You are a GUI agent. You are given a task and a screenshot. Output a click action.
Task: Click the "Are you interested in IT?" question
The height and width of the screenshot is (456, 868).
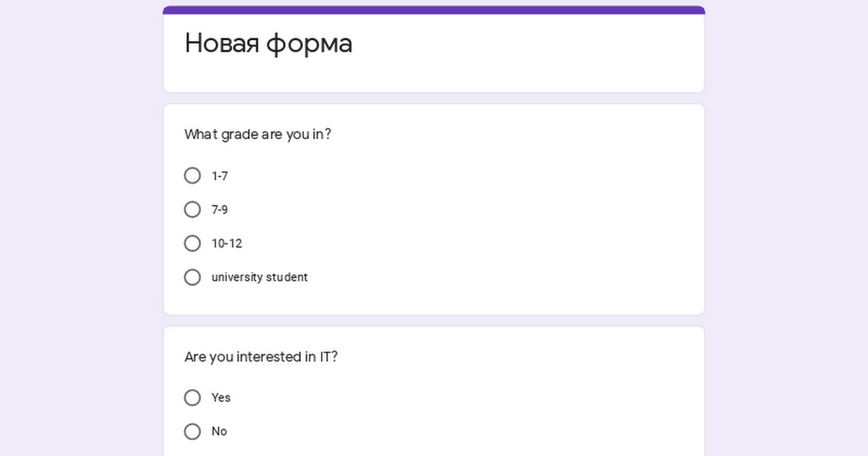point(261,357)
